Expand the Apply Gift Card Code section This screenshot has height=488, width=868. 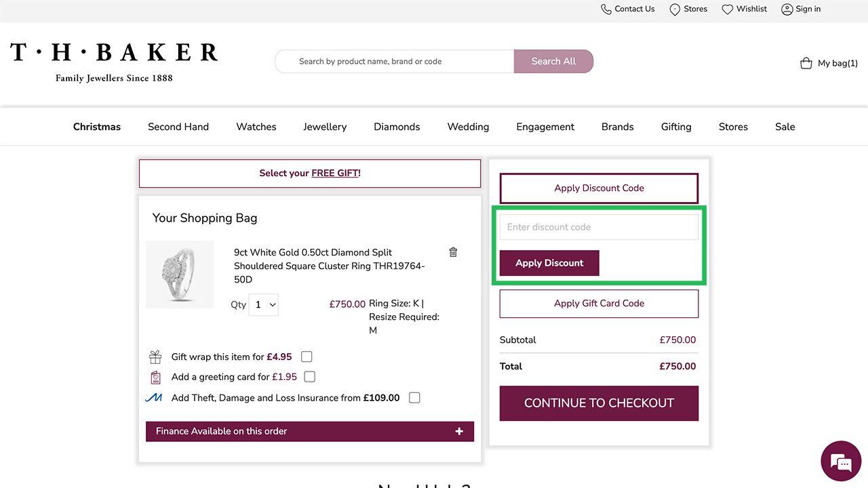599,304
